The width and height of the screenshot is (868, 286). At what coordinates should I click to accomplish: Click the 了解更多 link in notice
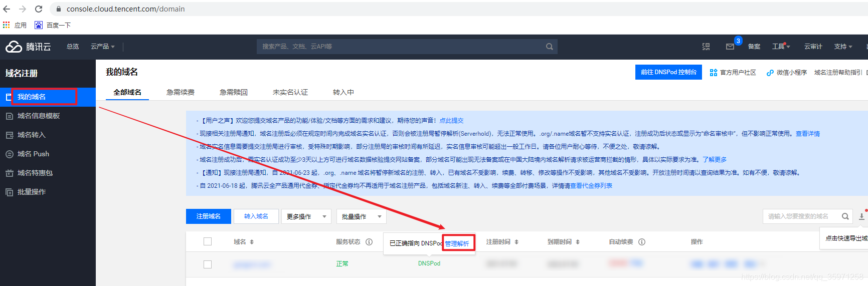point(715,160)
